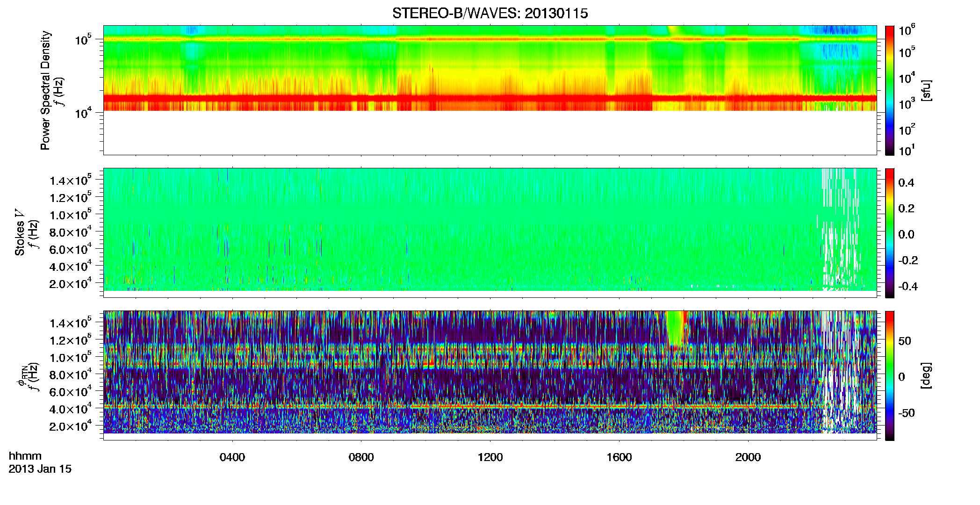Click the plot title "STEREO-B/WAVES: 20130115"

pyautogui.click(x=490, y=13)
